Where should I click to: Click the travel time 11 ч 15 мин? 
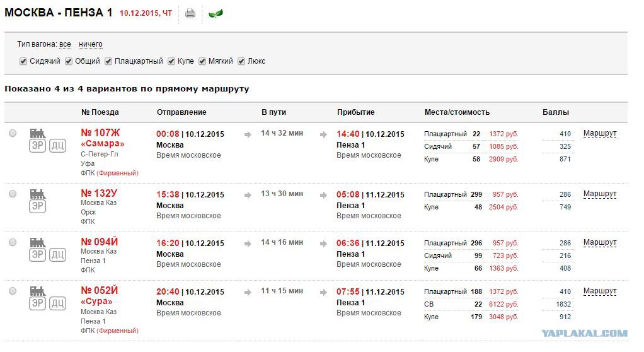tap(282, 291)
